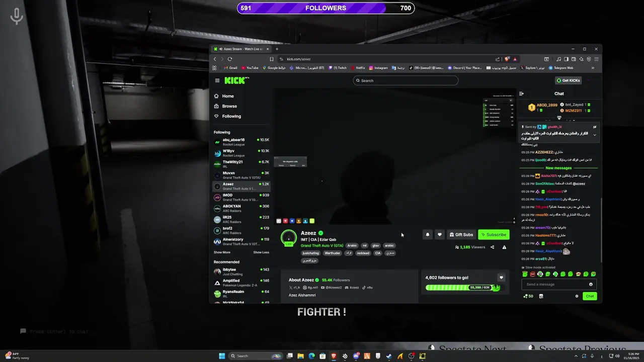This screenshot has width=644, height=362.
Task: Select the first green emote with hat
Action: click(x=525, y=274)
